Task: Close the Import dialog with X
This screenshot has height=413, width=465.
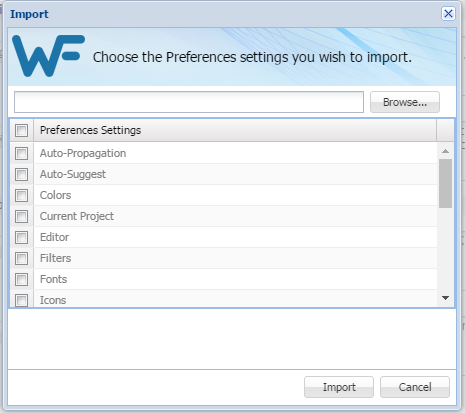Action: (x=448, y=14)
